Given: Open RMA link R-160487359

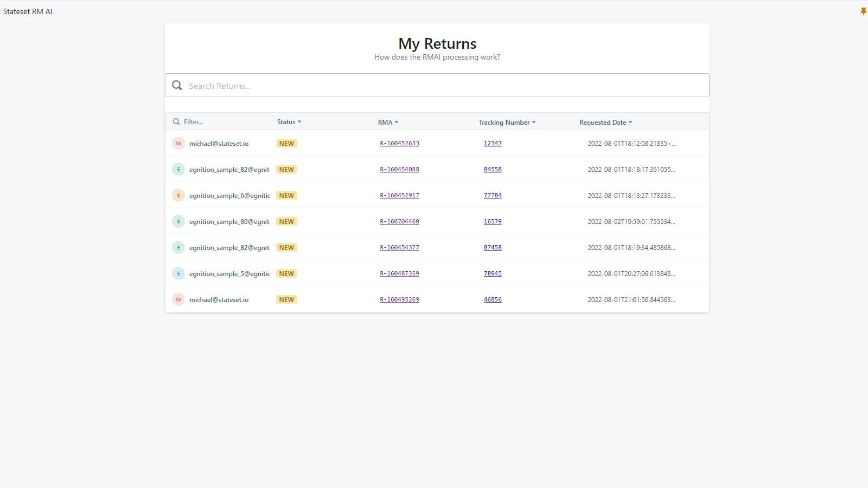Looking at the screenshot, I should [399, 273].
